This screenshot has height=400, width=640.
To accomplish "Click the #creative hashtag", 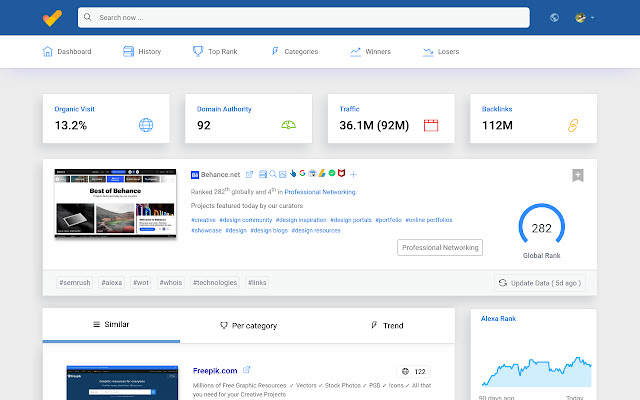I will tap(203, 220).
